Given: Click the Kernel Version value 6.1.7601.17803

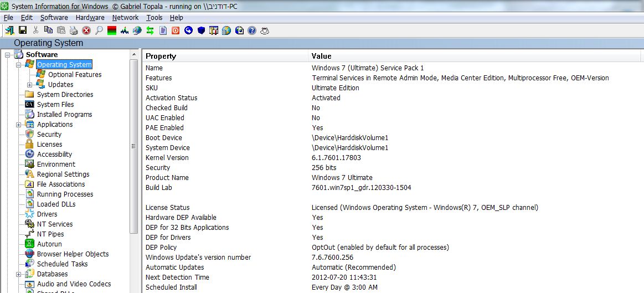Looking at the screenshot, I should (336, 158).
